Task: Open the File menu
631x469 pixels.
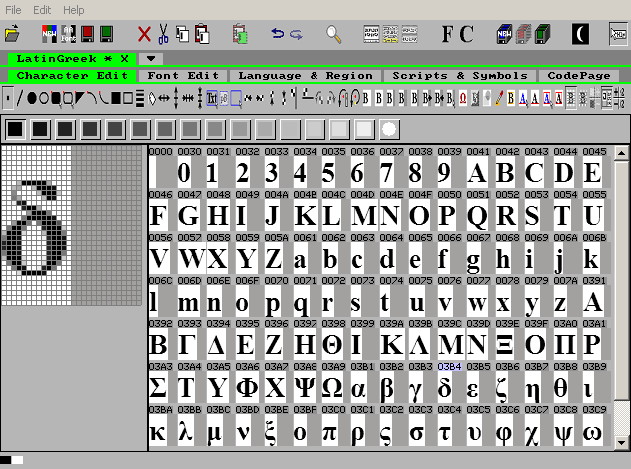Action: pos(13,10)
